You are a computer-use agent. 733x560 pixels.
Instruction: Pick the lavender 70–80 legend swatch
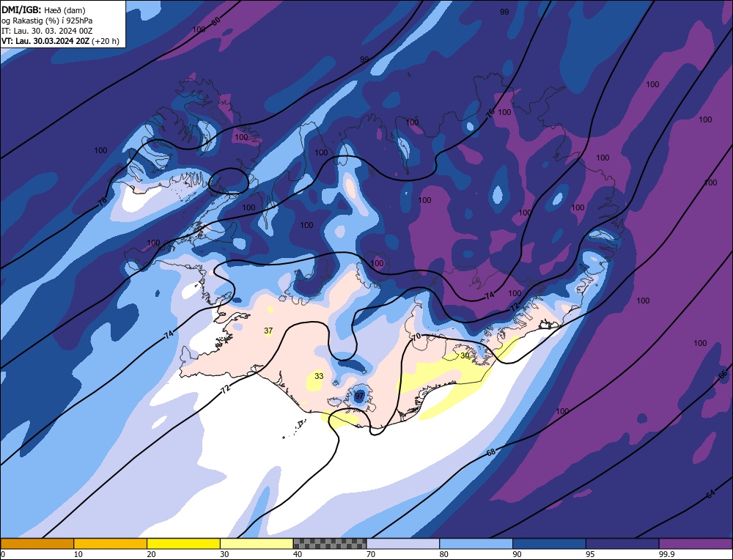[403, 543]
